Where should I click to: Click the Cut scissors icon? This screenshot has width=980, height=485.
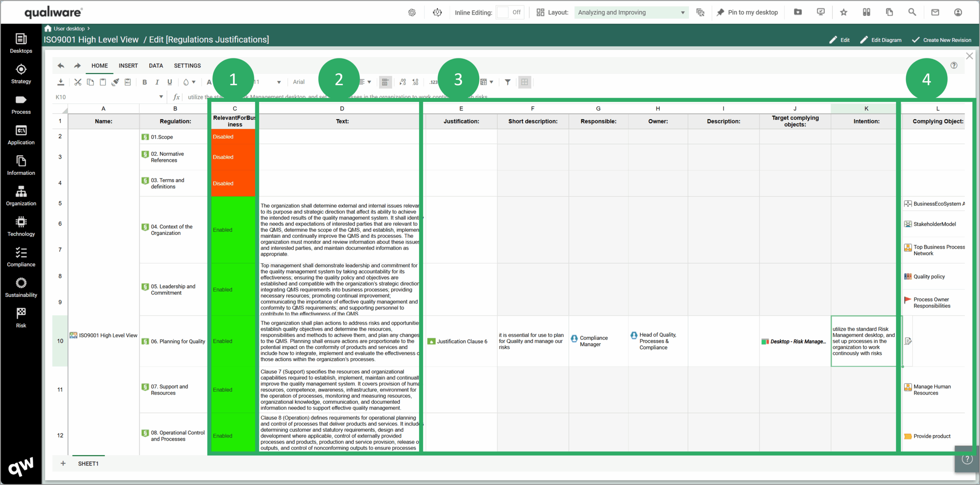coord(78,82)
